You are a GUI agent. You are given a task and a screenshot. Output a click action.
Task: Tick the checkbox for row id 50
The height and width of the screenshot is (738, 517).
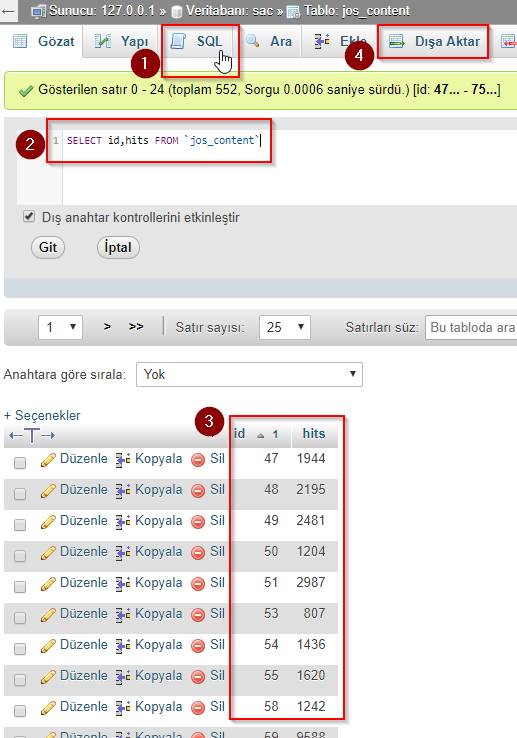(20, 556)
